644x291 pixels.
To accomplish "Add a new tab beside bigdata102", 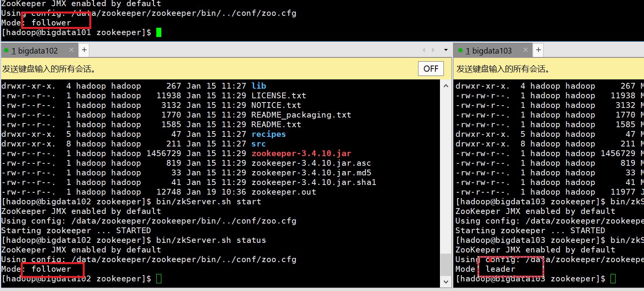I will [x=84, y=50].
